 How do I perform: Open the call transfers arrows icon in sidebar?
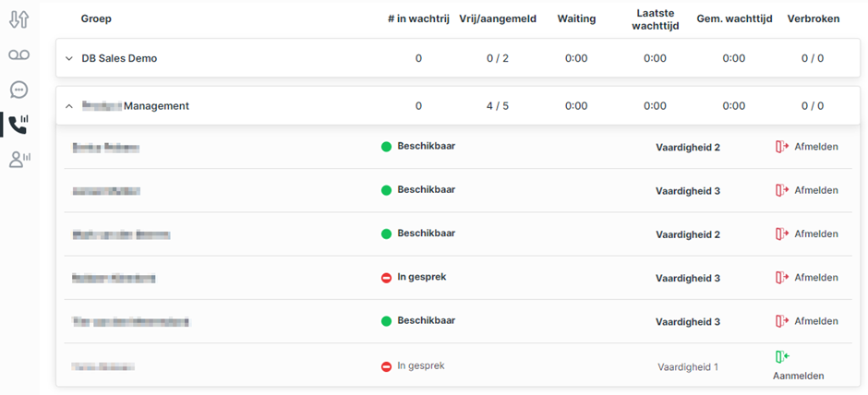[18, 19]
